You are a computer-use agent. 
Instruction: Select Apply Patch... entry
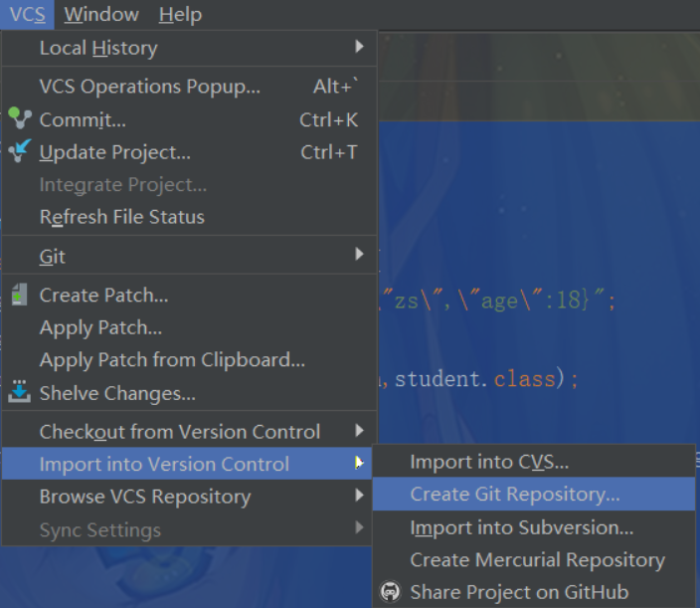click(189, 327)
